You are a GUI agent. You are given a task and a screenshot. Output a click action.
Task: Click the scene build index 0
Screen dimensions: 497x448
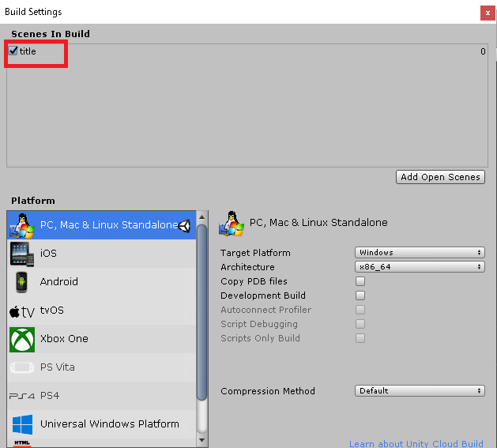pos(483,51)
